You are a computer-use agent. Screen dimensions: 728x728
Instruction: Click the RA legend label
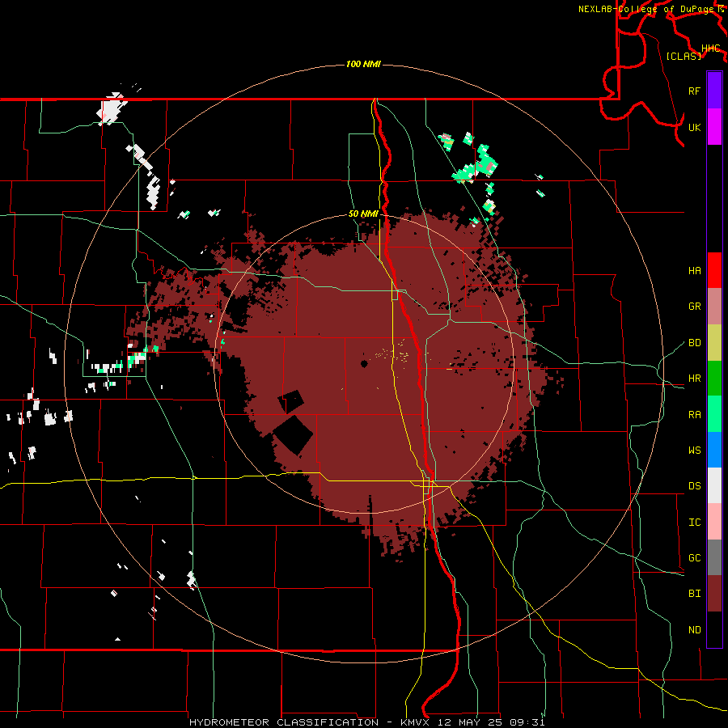pos(694,415)
